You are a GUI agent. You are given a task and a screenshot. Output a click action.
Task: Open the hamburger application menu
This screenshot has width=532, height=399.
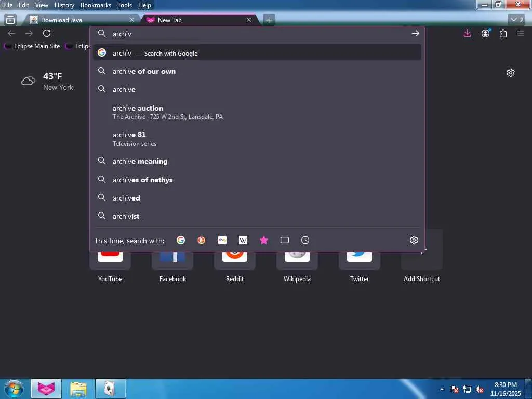point(521,33)
